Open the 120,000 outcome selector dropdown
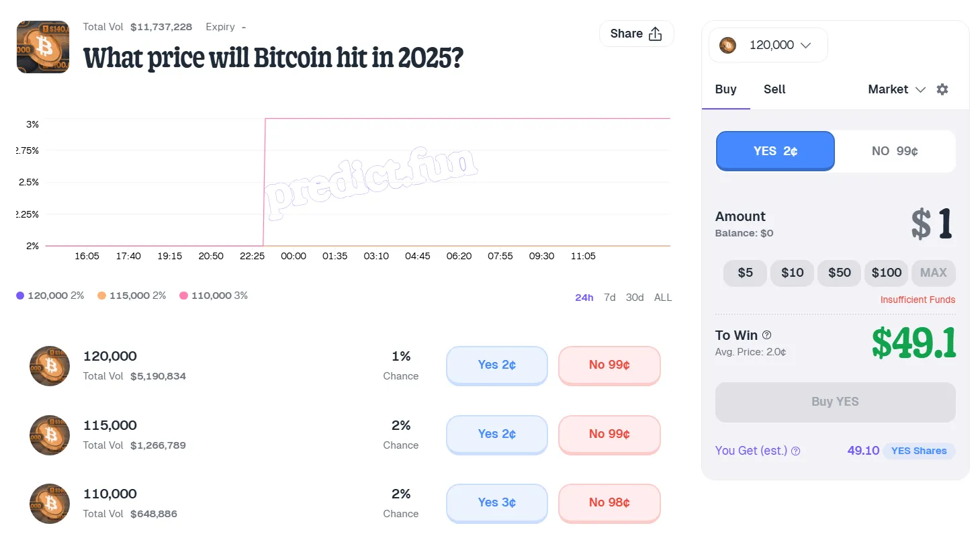The height and width of the screenshot is (534, 980). 768,46
